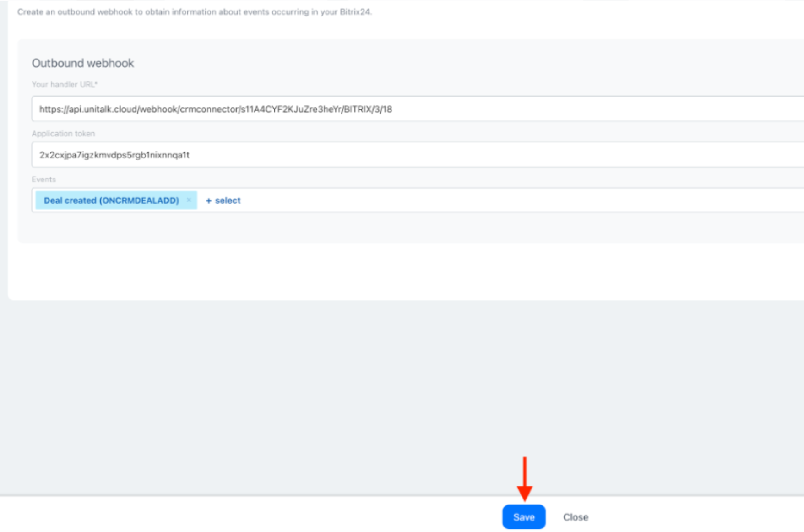The height and width of the screenshot is (532, 804).
Task: Save the outbound webhook
Action: coord(524,517)
